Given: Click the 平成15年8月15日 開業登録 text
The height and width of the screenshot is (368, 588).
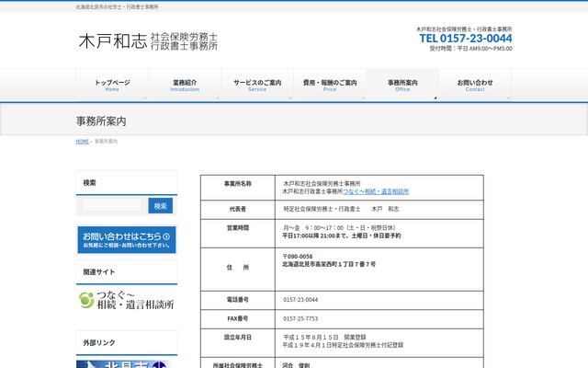Looking at the screenshot, I should pos(324,337).
